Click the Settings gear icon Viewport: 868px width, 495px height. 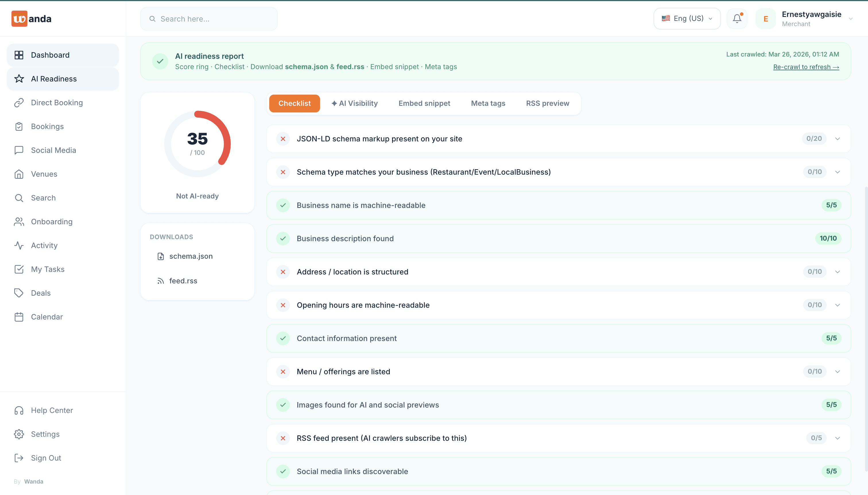click(x=19, y=434)
